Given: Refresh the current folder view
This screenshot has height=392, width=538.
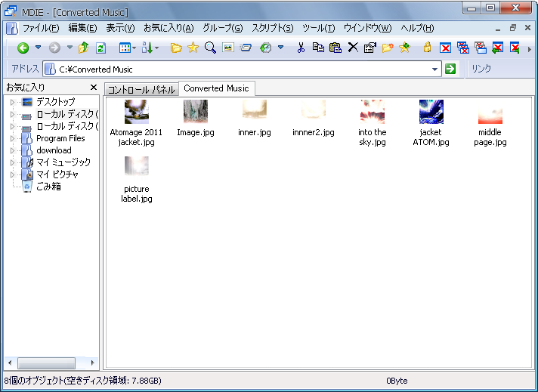Looking at the screenshot, I should tap(100, 48).
